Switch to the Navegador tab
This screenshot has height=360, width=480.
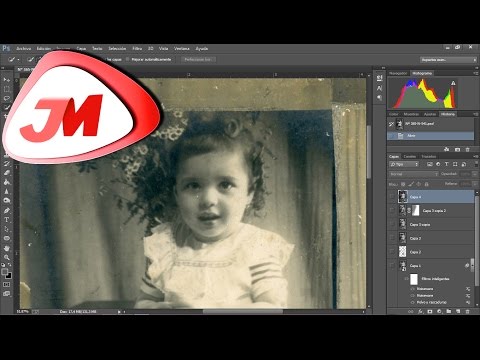(398, 73)
